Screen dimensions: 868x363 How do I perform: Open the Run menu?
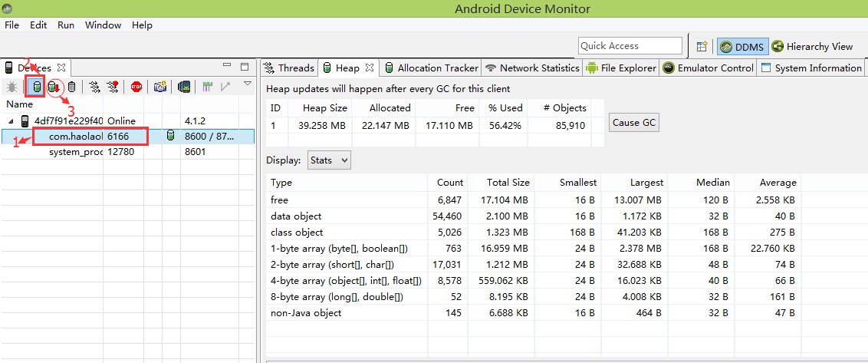[x=66, y=25]
